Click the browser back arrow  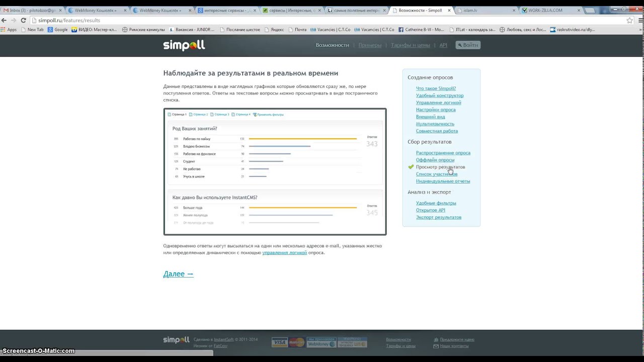click(x=5, y=20)
